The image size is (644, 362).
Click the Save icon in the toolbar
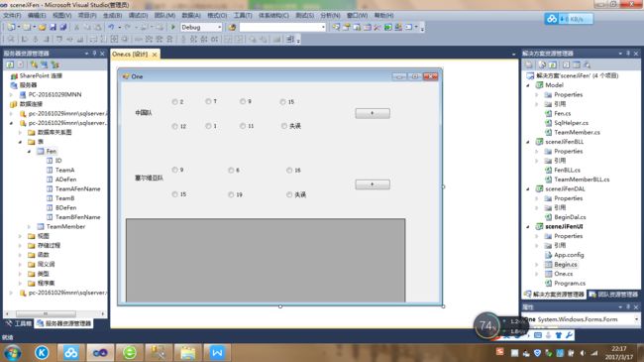click(x=53, y=27)
